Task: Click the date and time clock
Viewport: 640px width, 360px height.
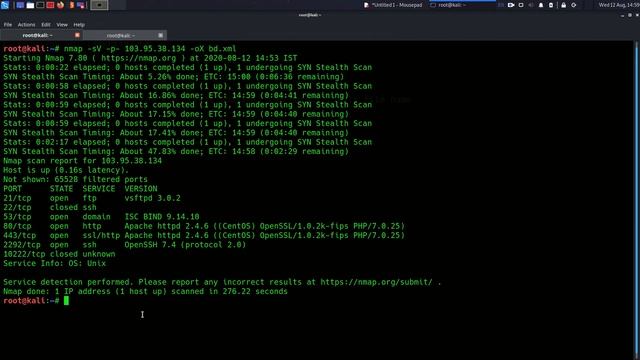Action: click(619, 5)
